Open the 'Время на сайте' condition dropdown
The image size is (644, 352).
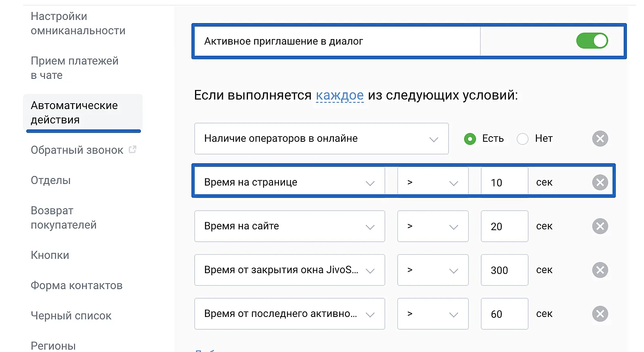point(289,226)
